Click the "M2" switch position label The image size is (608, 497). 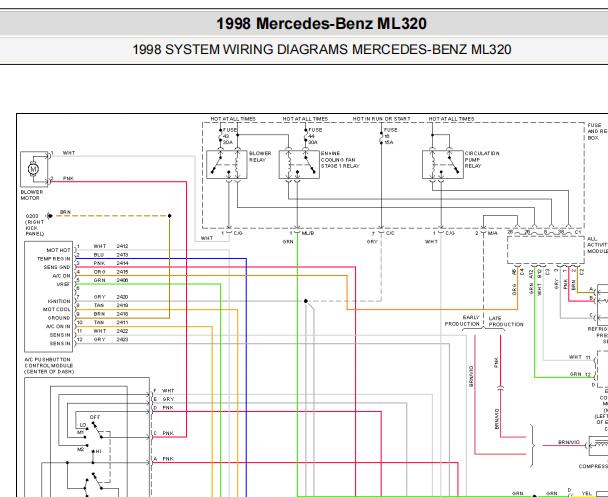81,450
